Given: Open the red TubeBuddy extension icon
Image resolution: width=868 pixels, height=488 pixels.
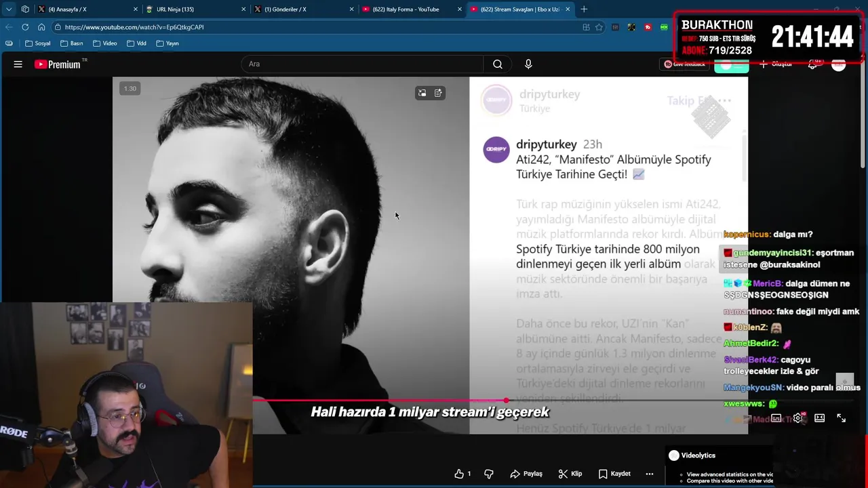Looking at the screenshot, I should (x=648, y=27).
